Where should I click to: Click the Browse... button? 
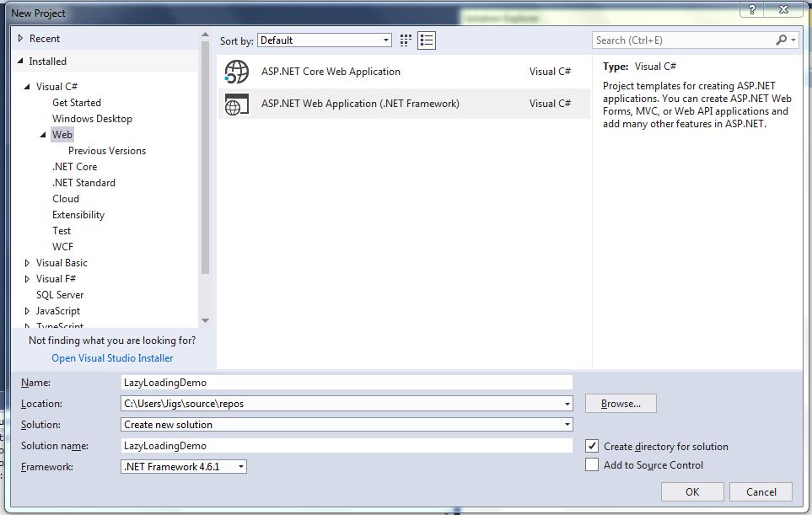coord(621,404)
